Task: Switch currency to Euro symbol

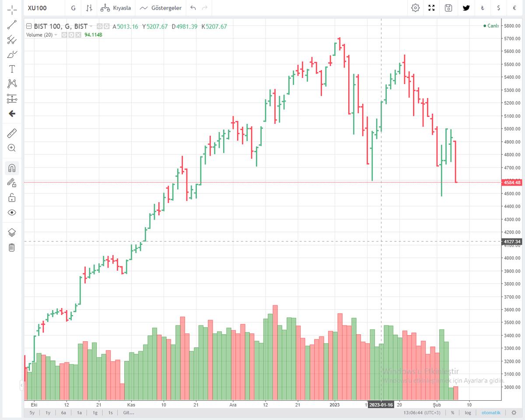Action: (514, 8)
